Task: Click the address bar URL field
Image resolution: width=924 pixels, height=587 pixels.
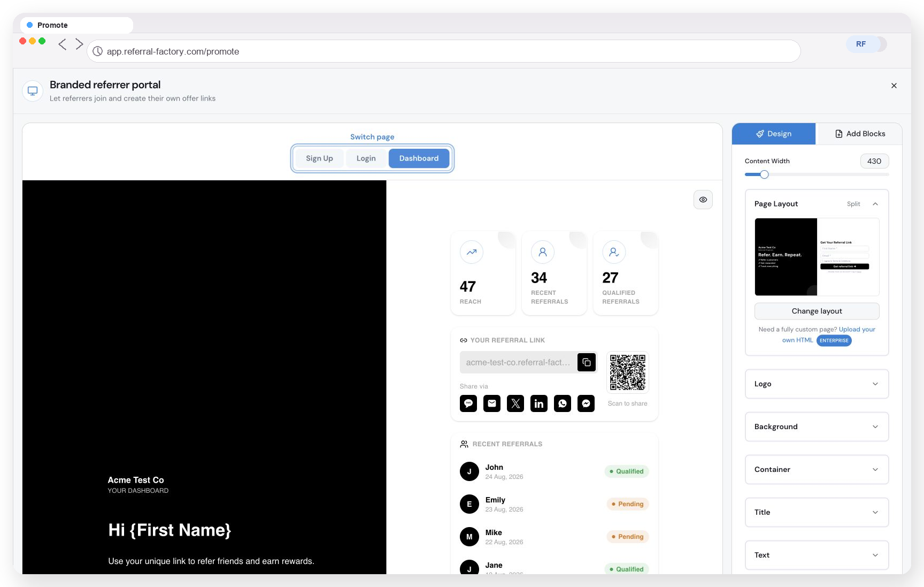Action: tap(444, 51)
